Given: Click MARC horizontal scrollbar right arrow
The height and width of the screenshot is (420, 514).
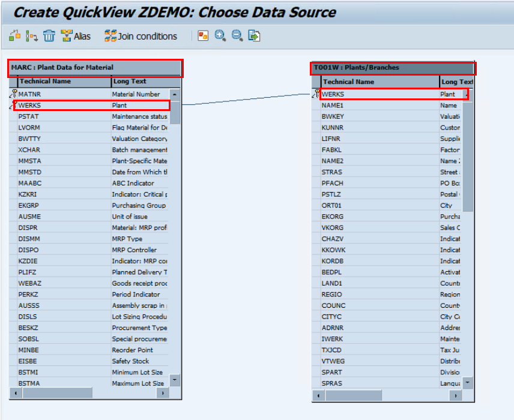Looking at the screenshot, I should tap(162, 392).
